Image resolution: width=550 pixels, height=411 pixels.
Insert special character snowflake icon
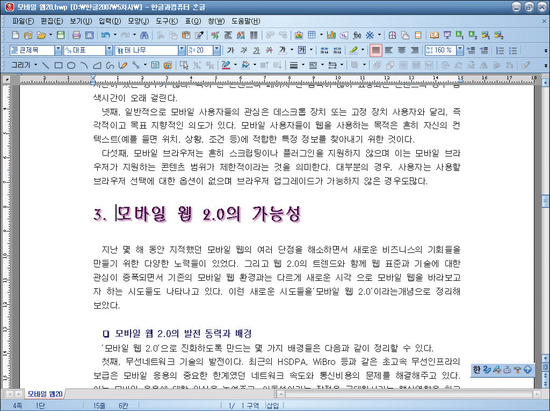coord(370,35)
